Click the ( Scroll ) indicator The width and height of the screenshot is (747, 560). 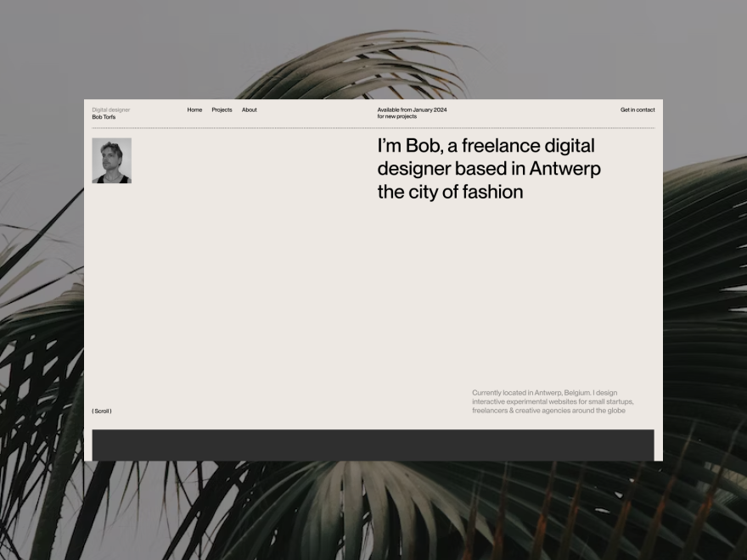pos(102,411)
